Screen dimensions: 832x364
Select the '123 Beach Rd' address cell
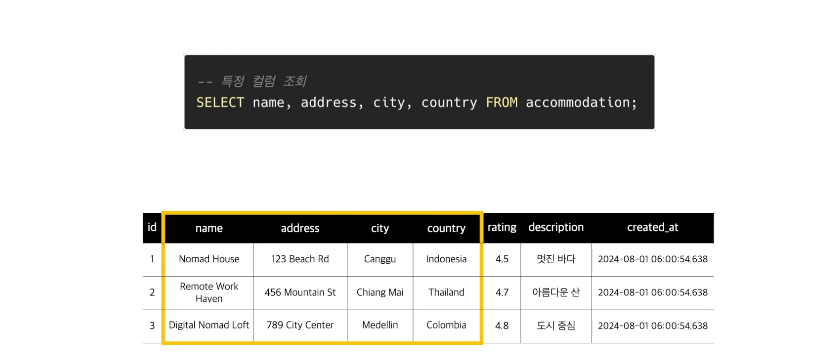point(300,259)
